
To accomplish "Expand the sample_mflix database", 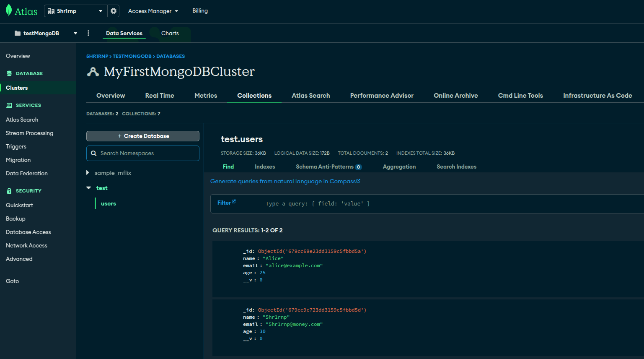I will pos(88,173).
